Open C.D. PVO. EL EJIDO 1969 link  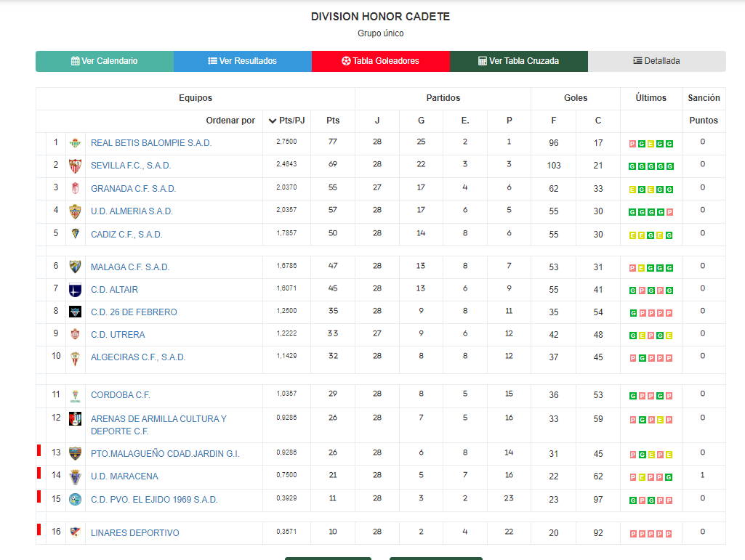coord(154,500)
